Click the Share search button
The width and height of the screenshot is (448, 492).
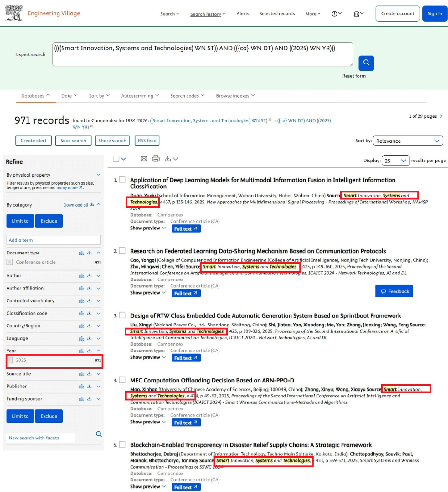coord(112,140)
